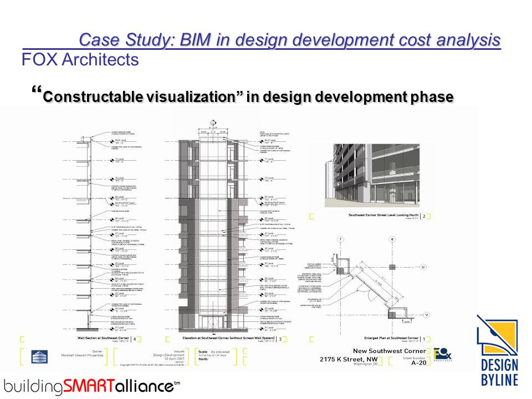Click the Design Development issue text

(168, 355)
